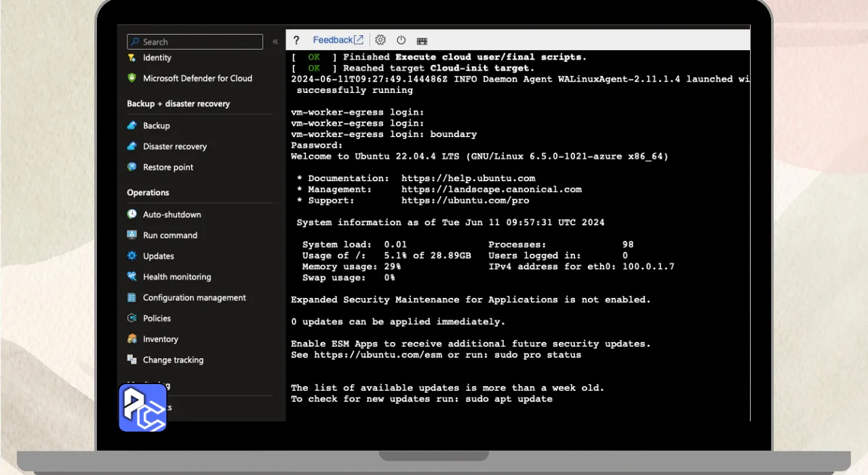Open Change tracking menu item
The height and width of the screenshot is (475, 868).
[173, 360]
